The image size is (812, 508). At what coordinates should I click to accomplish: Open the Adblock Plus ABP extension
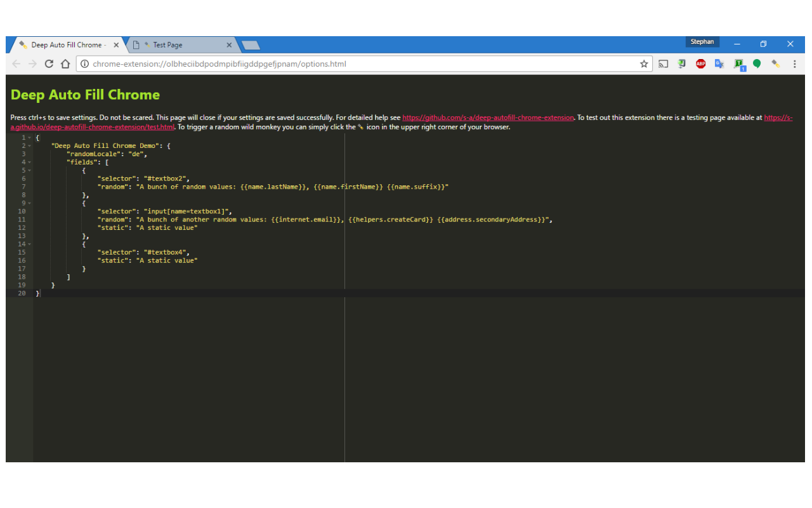tap(700, 63)
